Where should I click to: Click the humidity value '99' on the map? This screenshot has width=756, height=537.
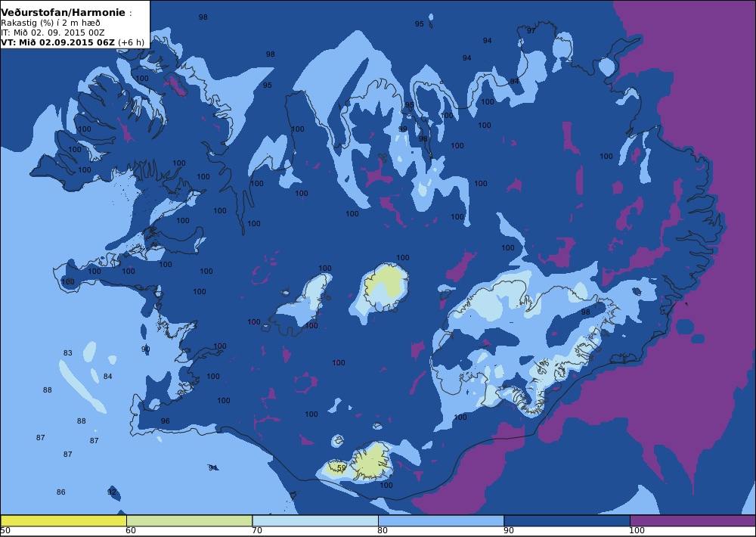click(x=403, y=129)
